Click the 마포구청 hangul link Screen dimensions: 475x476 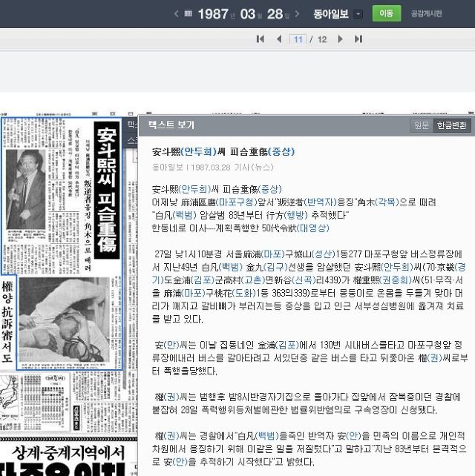pos(236,202)
